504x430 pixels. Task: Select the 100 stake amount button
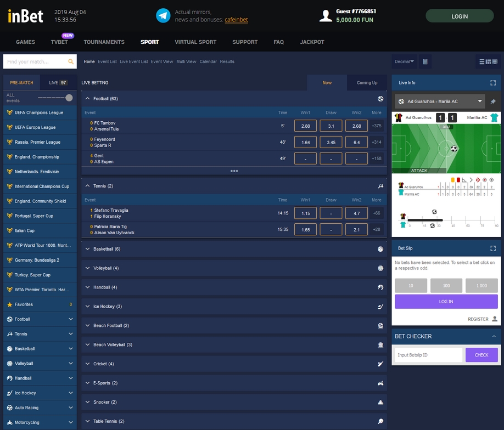(x=446, y=286)
